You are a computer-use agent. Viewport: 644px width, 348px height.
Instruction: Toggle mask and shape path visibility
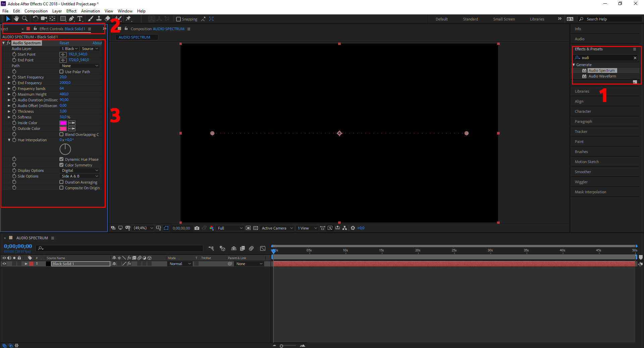pos(166,228)
